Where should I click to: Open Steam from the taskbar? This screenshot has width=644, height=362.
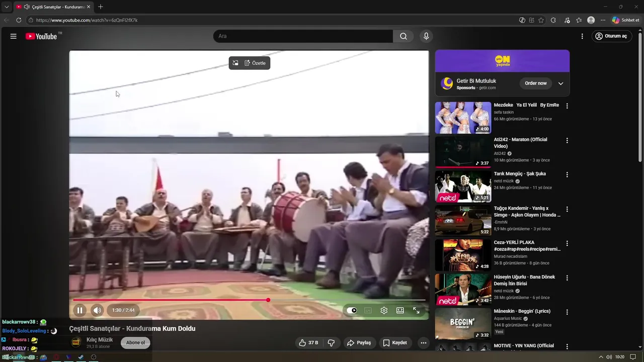(80, 357)
